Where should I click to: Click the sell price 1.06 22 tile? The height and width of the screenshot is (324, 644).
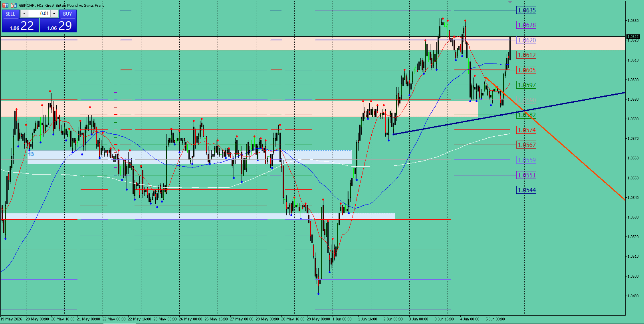tap(20, 26)
